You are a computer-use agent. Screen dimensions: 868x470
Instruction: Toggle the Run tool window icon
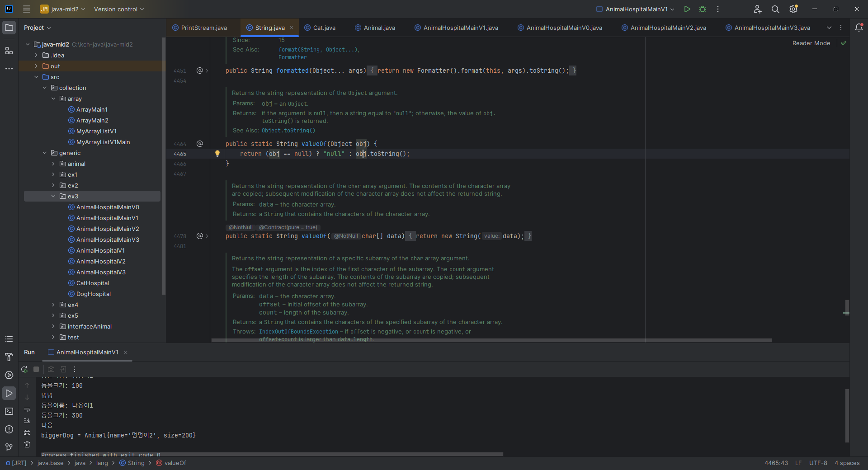pos(9,393)
